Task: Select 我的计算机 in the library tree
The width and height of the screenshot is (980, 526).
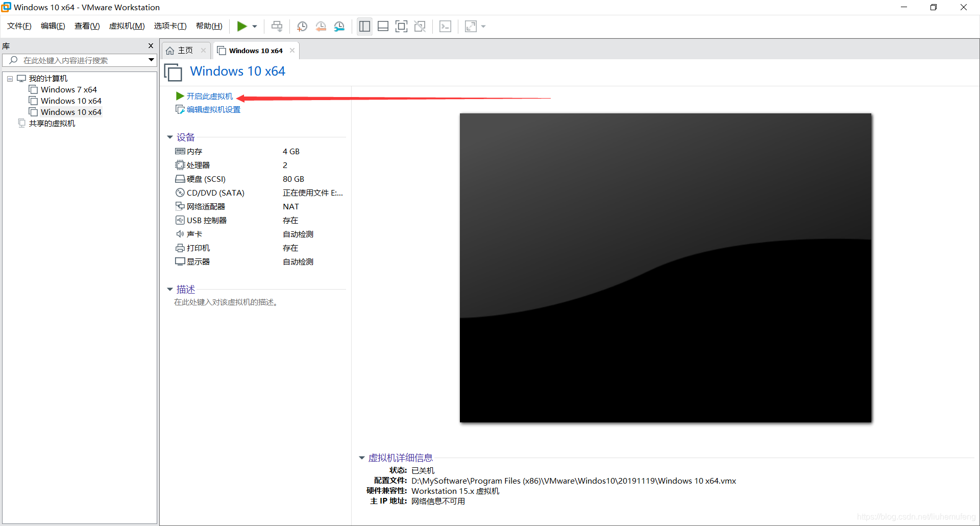Action: [48, 79]
